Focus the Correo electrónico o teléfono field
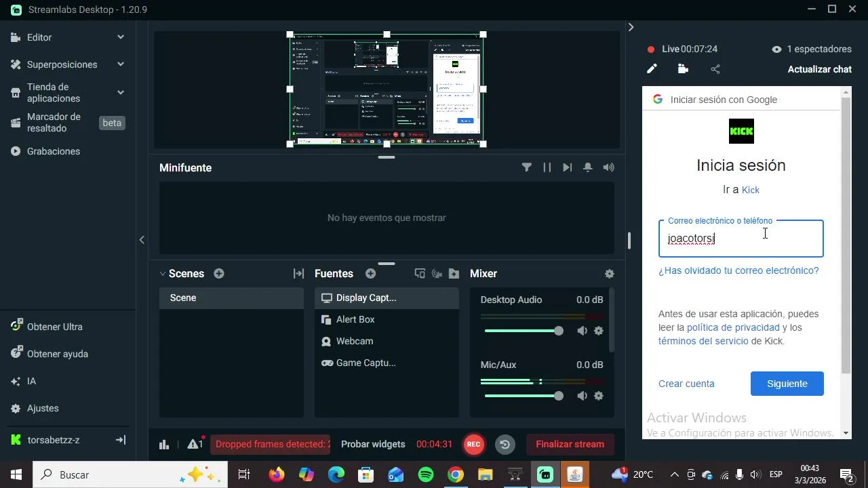Viewport: 868px width, 488px height. tap(741, 239)
